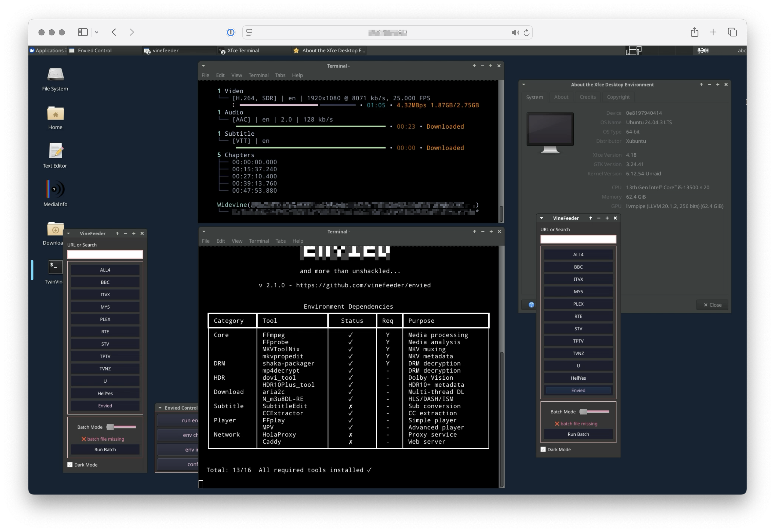The image size is (775, 532).
Task: Click the browser share icon
Action: [x=694, y=32]
